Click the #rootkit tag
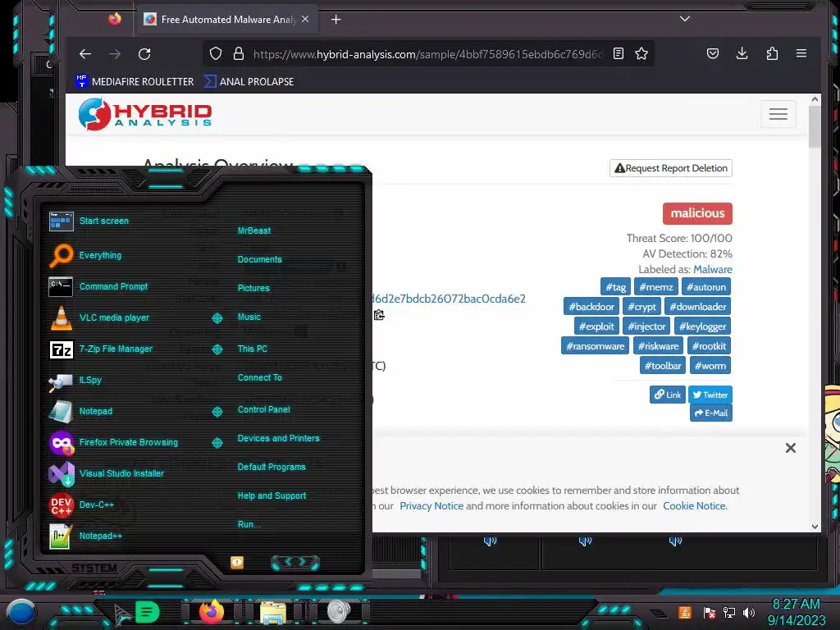The height and width of the screenshot is (630, 840). 708,346
